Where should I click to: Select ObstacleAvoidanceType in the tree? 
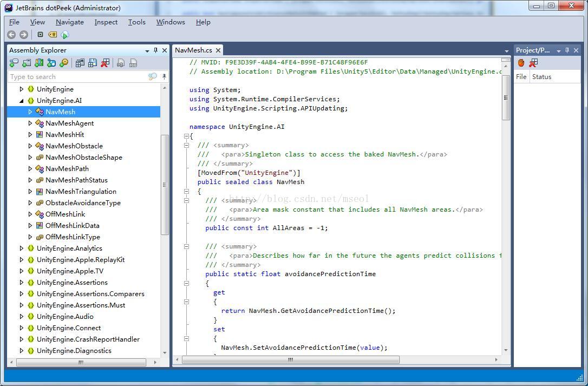83,203
